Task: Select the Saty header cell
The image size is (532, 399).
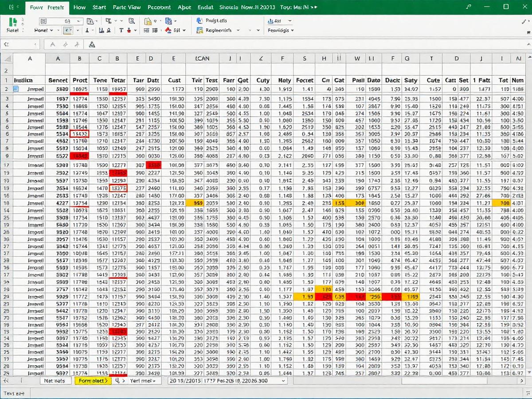Action: coord(411,80)
